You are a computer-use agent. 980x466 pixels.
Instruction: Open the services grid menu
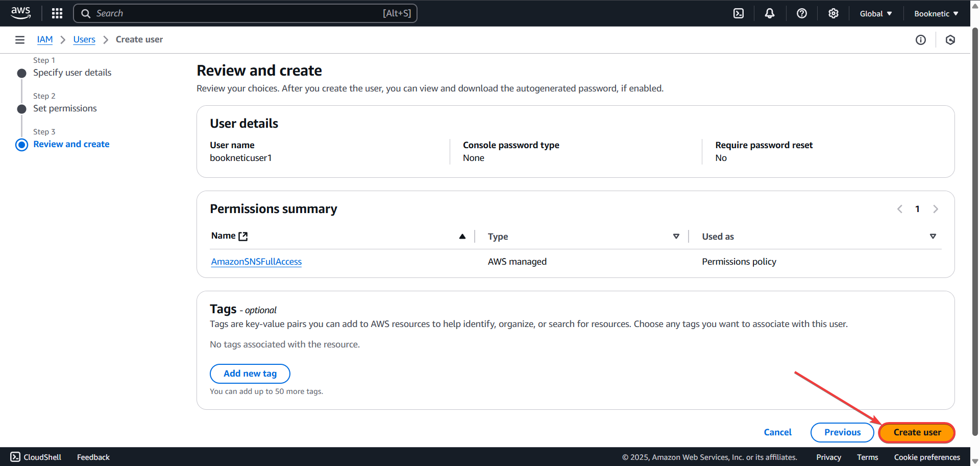pos(57,13)
